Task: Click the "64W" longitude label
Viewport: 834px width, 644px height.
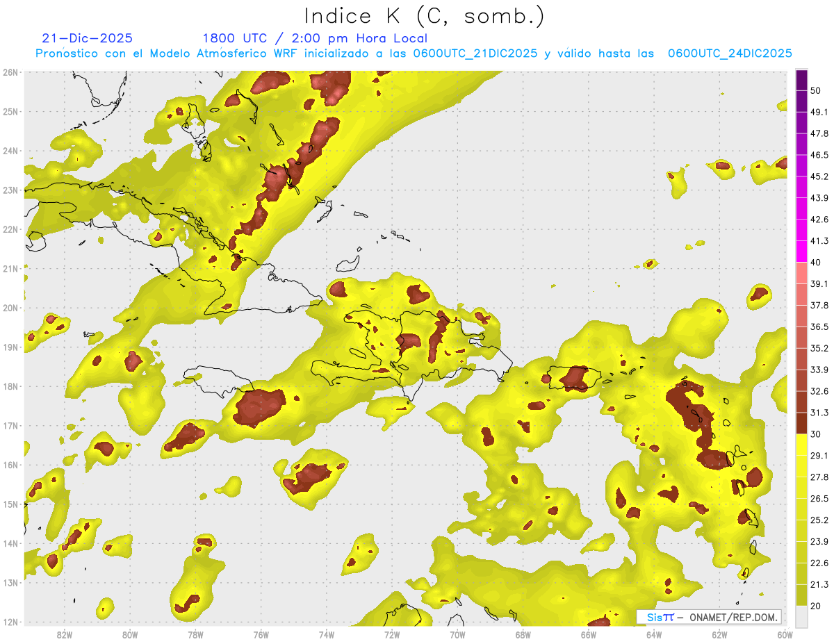Action: pyautogui.click(x=654, y=634)
